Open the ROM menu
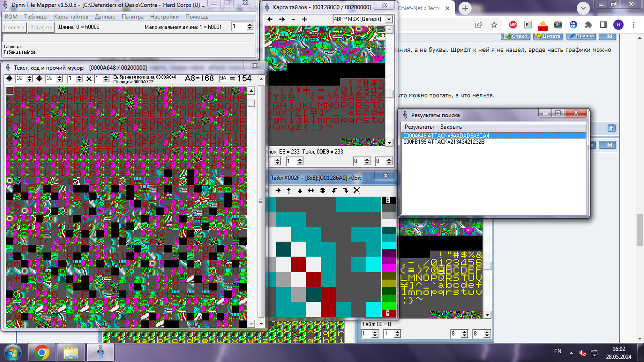This screenshot has height=362, width=644. click(x=11, y=17)
